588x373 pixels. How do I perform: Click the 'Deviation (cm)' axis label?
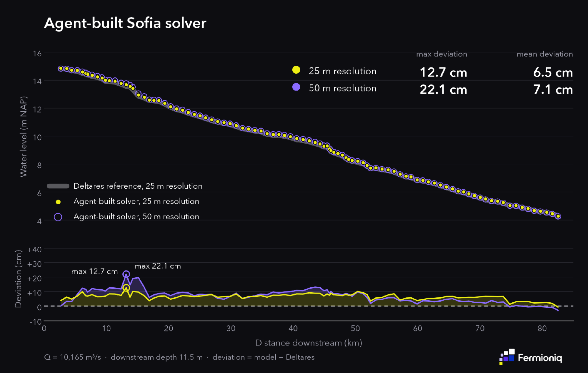[x=18, y=279]
